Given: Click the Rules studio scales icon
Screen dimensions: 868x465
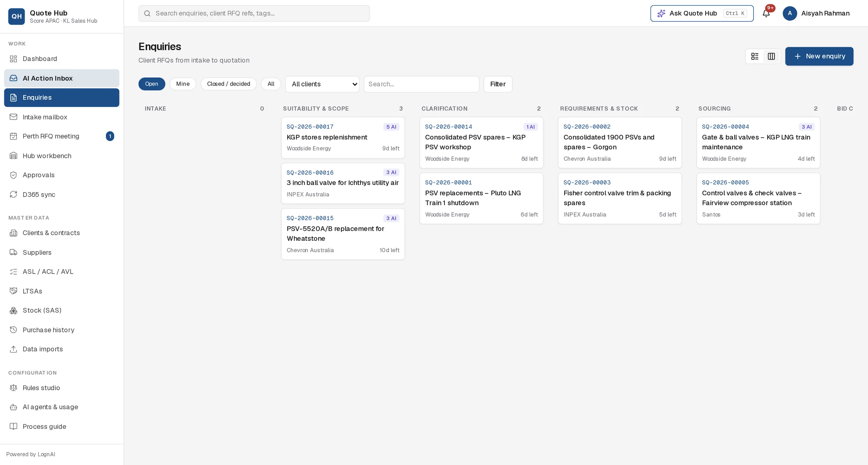Looking at the screenshot, I should click(x=13, y=388).
